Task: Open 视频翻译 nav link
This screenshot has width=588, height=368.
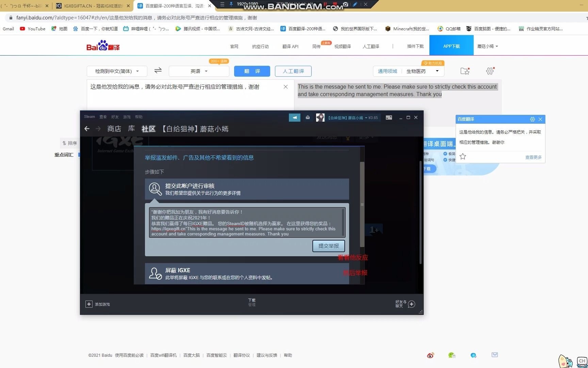Action: [x=342, y=46]
